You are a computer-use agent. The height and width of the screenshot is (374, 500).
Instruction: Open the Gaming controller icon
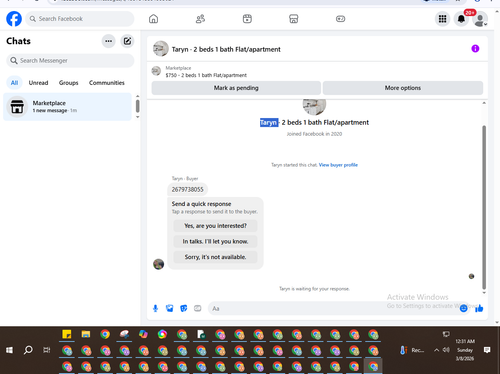click(340, 19)
